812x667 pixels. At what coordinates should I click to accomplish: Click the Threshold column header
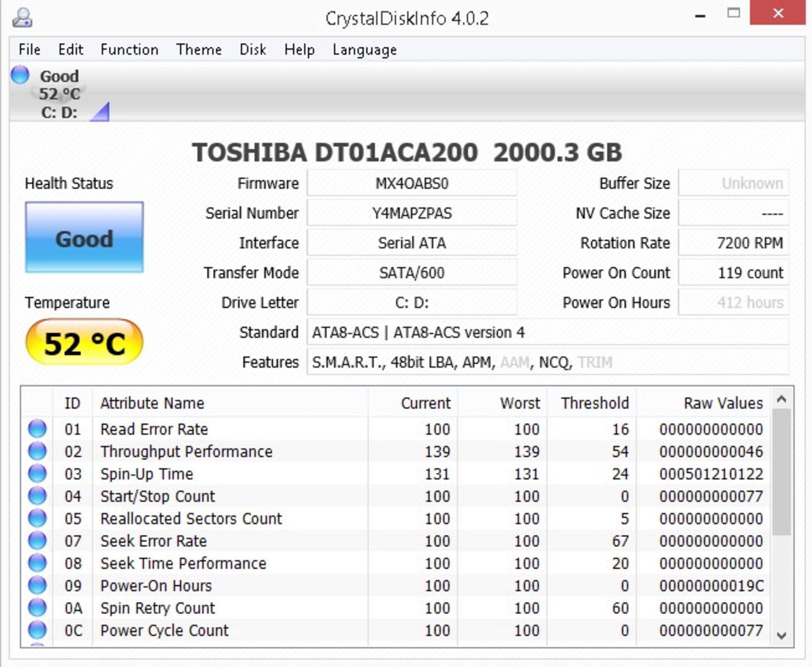591,403
